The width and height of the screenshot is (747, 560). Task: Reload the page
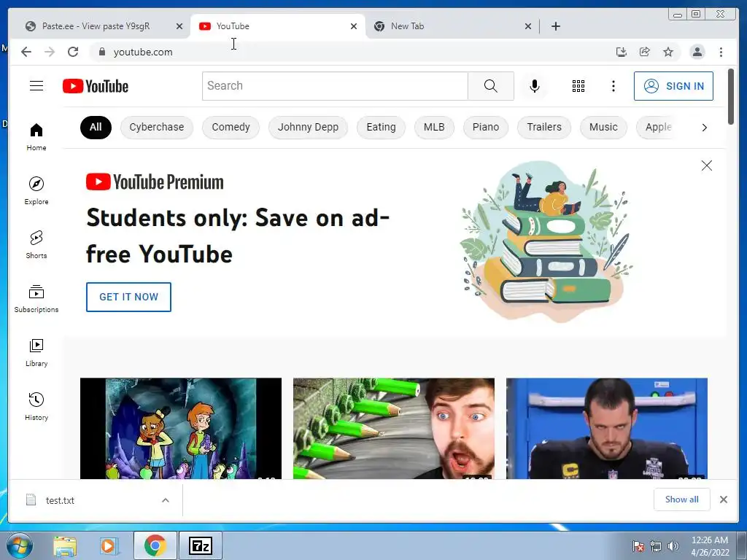coord(73,52)
